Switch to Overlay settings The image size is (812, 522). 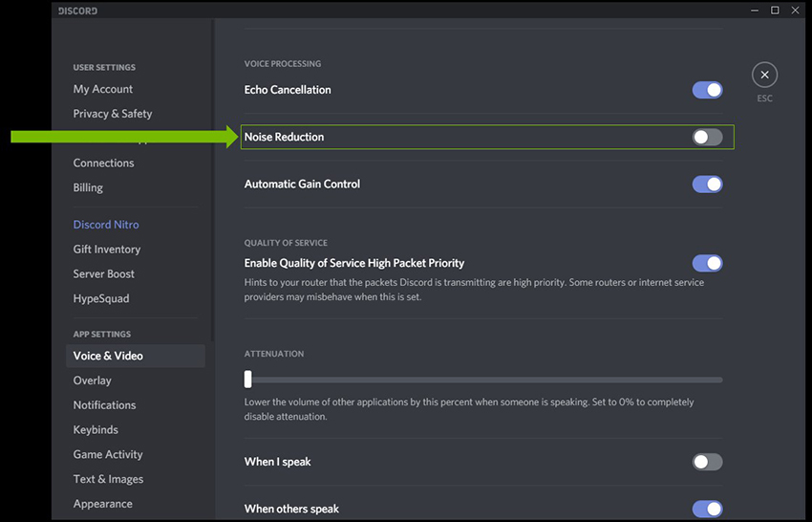tap(93, 381)
